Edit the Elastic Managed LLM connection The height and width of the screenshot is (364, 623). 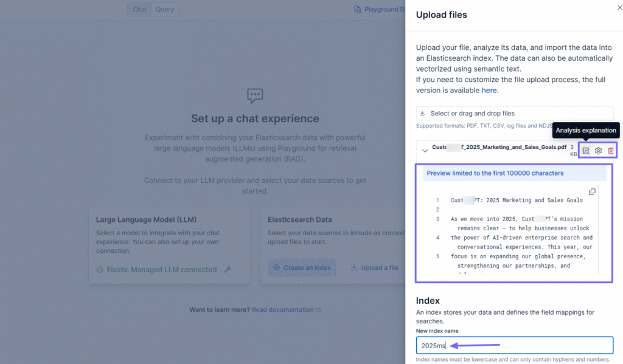click(226, 269)
